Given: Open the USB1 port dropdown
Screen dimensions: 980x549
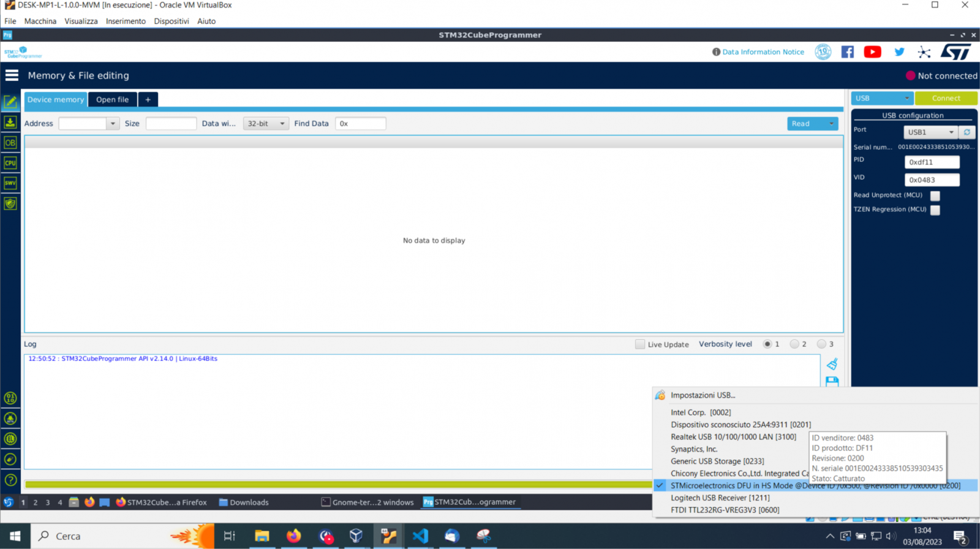Looking at the screenshot, I should click(x=930, y=132).
